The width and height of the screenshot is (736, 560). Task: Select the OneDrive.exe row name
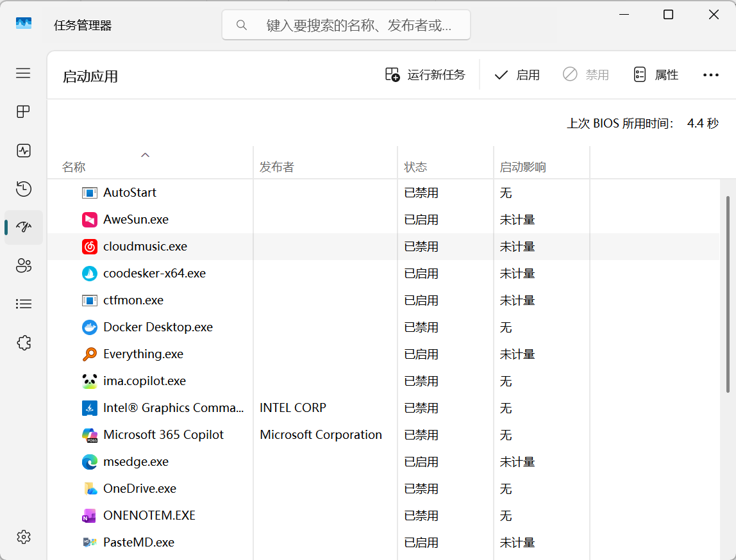coord(139,489)
